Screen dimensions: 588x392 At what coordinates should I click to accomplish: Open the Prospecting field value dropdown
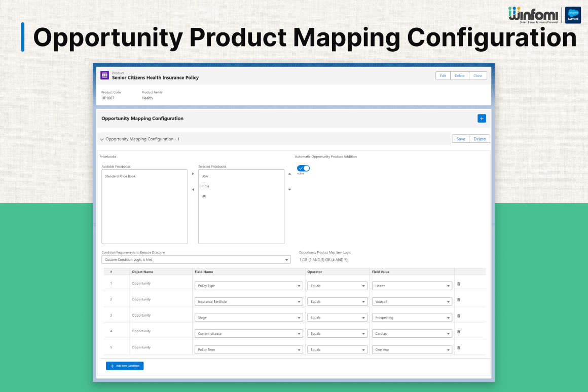click(412, 318)
